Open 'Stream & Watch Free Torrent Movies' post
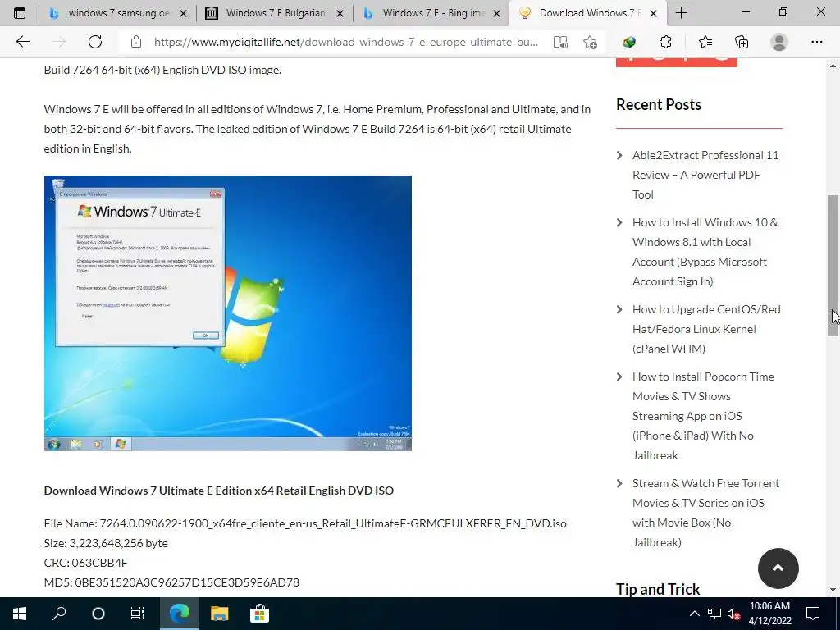The height and width of the screenshot is (630, 840). pos(705,513)
